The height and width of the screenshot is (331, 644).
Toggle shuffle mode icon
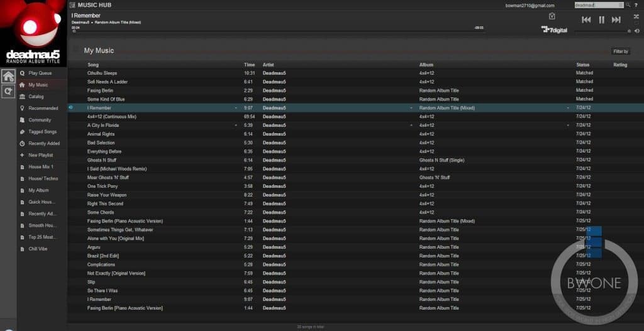[636, 16]
